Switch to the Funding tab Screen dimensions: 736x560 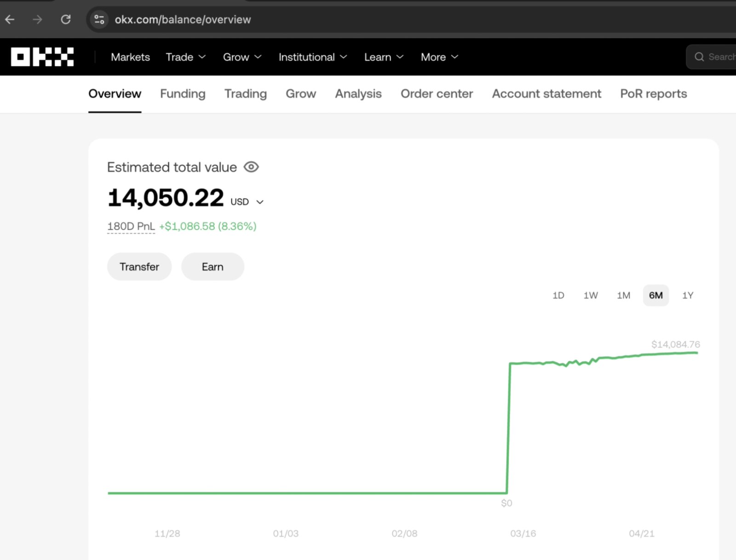(183, 94)
